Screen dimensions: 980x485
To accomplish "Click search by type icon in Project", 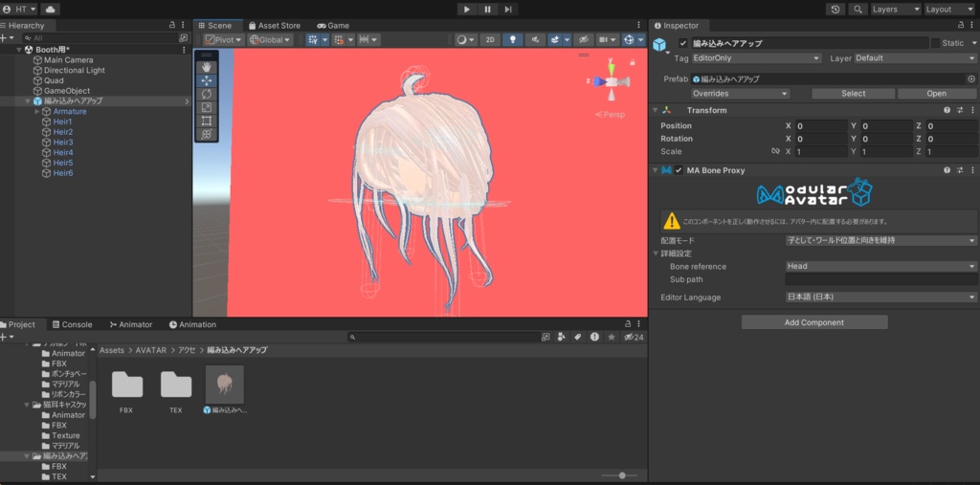I will pos(561,337).
